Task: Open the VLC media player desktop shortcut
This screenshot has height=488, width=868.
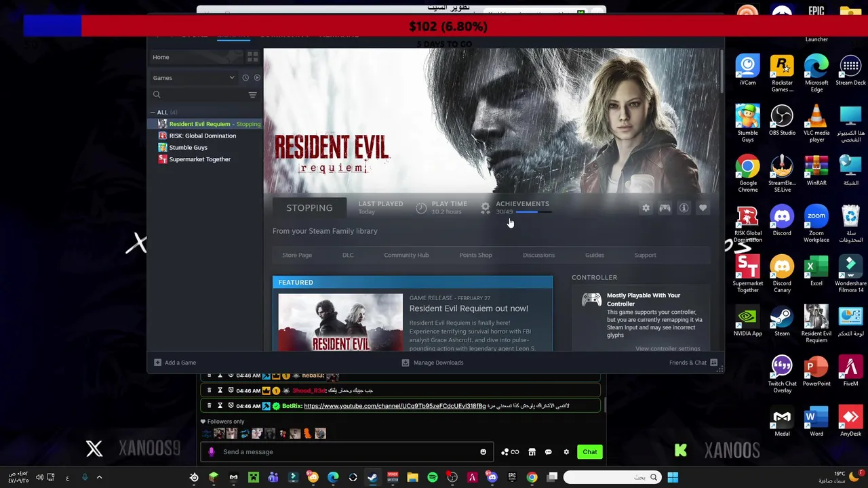Action: 816,124
